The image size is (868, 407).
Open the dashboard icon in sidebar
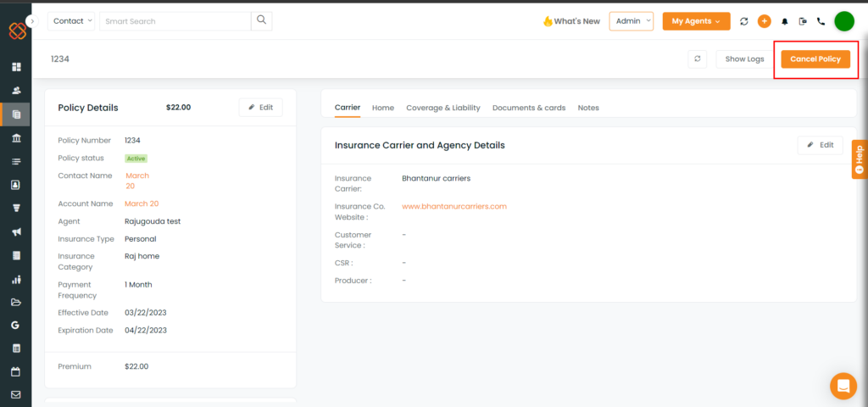[17, 67]
